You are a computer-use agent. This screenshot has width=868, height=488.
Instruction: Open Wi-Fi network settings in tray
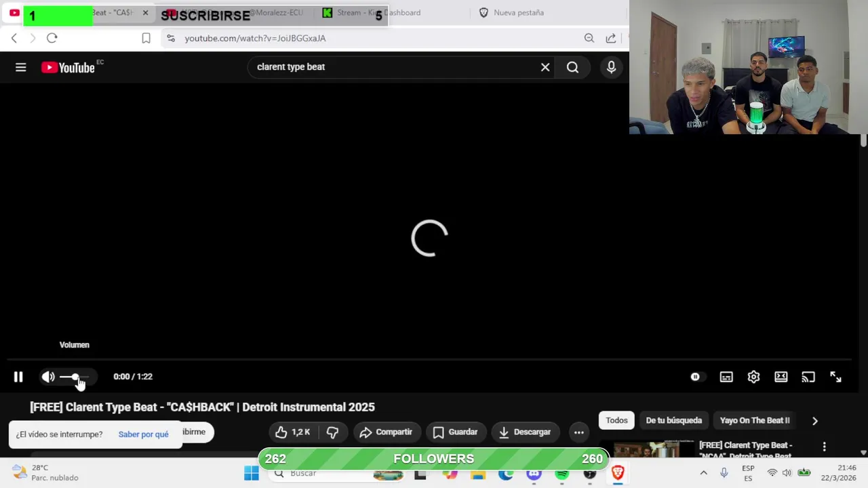pyautogui.click(x=772, y=473)
